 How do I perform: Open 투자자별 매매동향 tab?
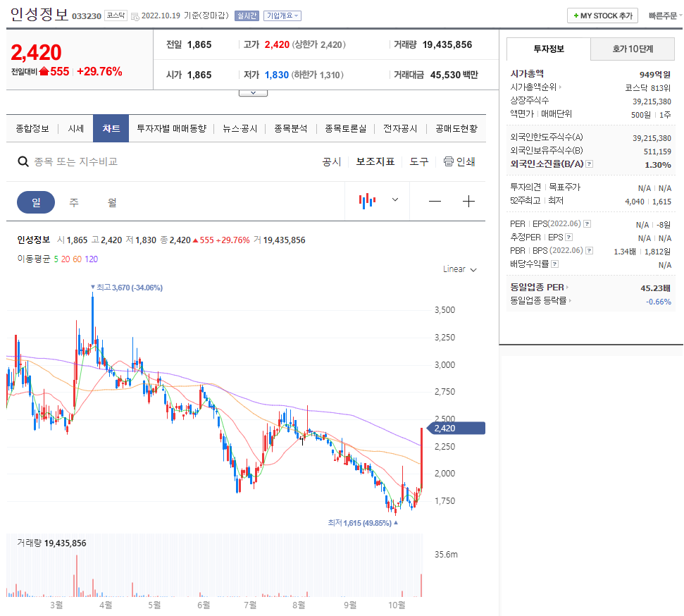pyautogui.click(x=171, y=129)
